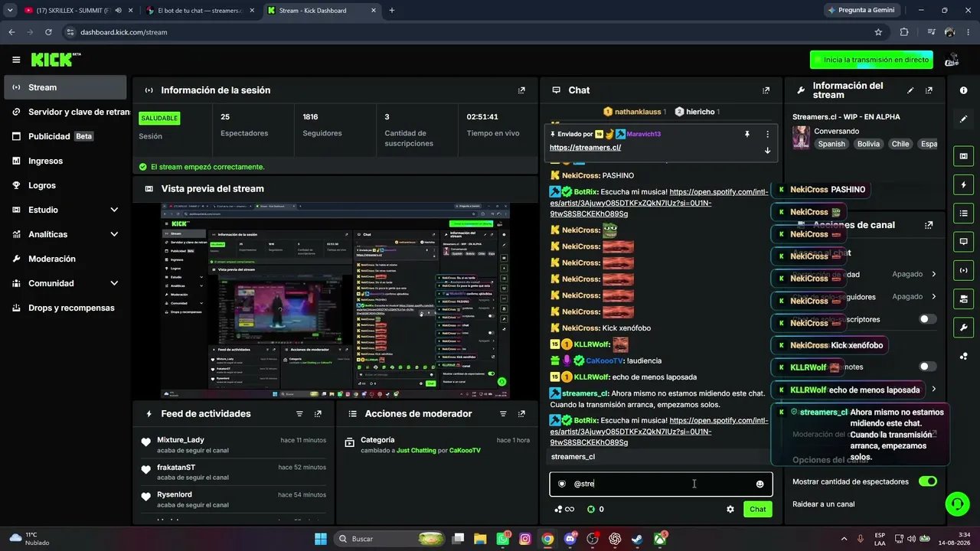
Task: Click the chat identity badge icon
Action: click(x=562, y=484)
